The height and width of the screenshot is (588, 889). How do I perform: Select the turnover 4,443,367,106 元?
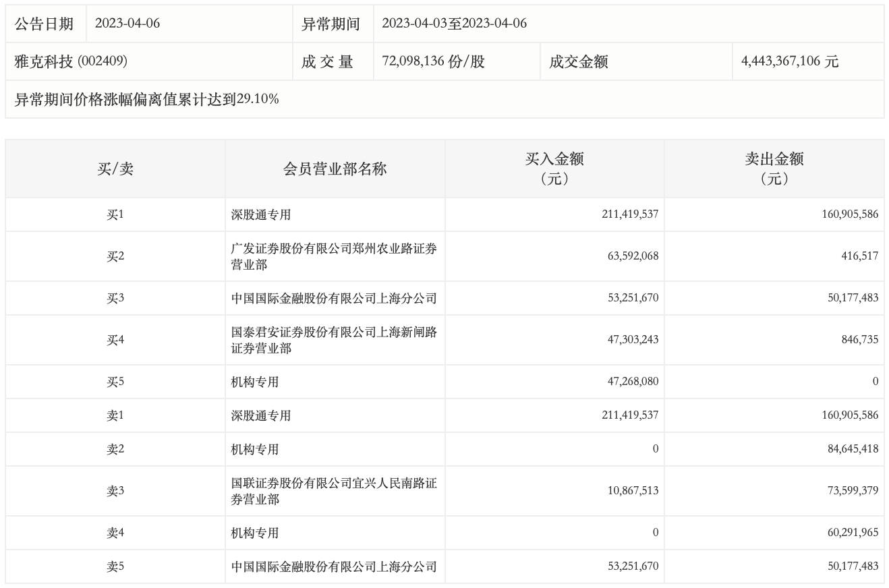(x=790, y=61)
